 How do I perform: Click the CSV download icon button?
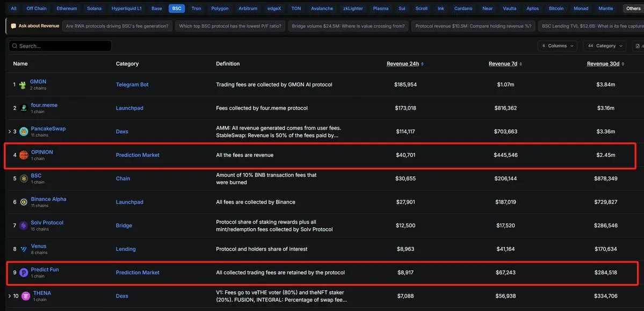click(638, 46)
